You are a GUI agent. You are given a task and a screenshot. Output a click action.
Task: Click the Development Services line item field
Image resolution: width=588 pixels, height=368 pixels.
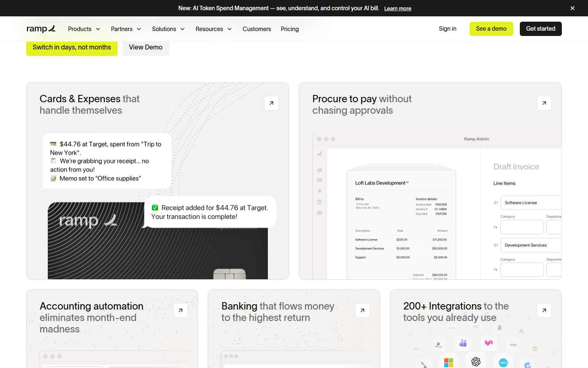coord(531,245)
